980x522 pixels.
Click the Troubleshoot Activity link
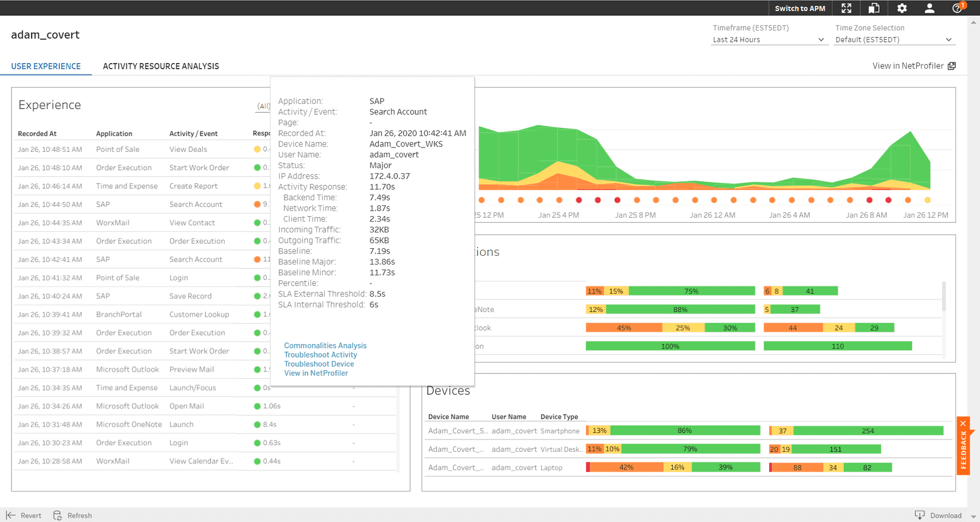pos(320,354)
